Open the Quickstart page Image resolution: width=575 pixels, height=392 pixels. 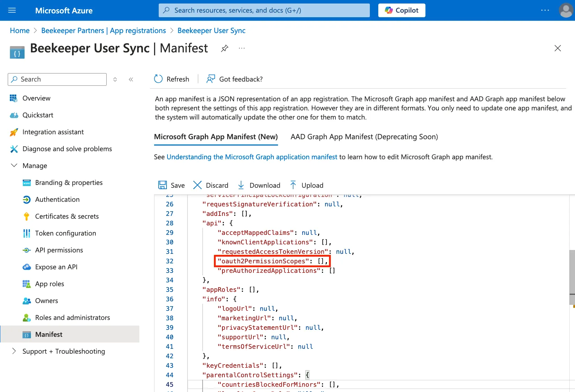click(x=38, y=115)
